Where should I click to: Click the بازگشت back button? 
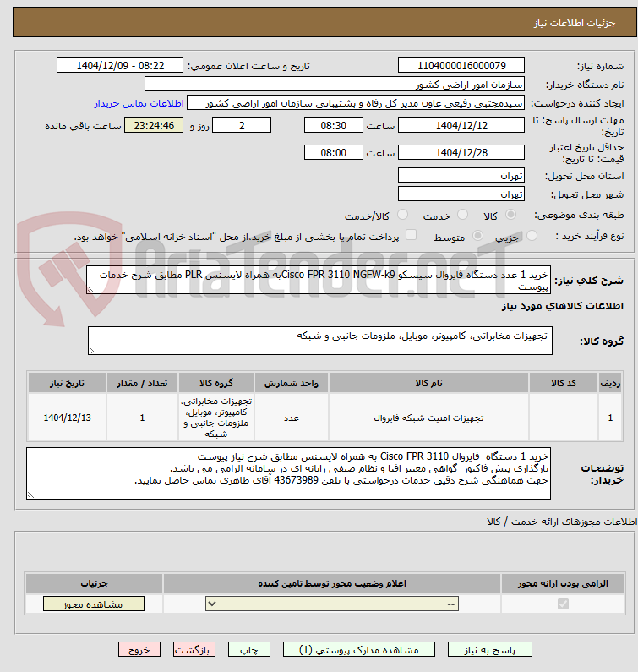pyautogui.click(x=194, y=650)
